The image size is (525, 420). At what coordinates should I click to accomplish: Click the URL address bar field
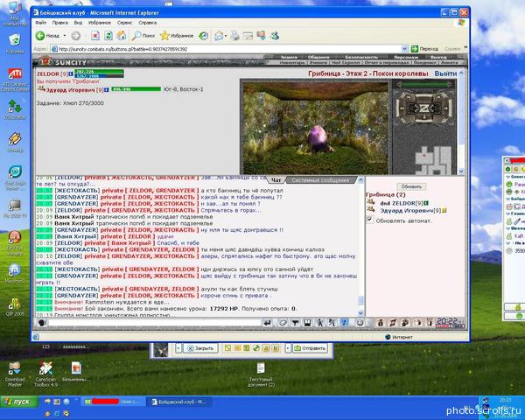click(229, 49)
